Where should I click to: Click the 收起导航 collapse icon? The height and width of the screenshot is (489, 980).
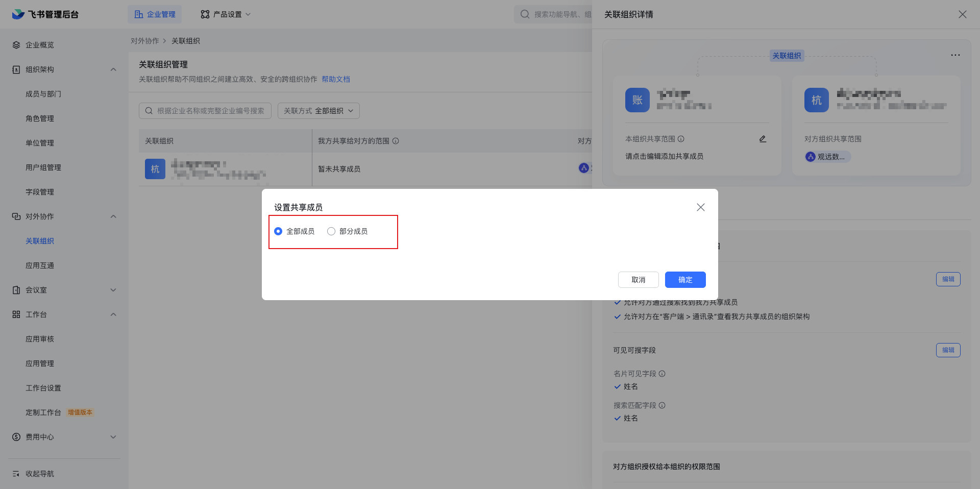point(16,474)
